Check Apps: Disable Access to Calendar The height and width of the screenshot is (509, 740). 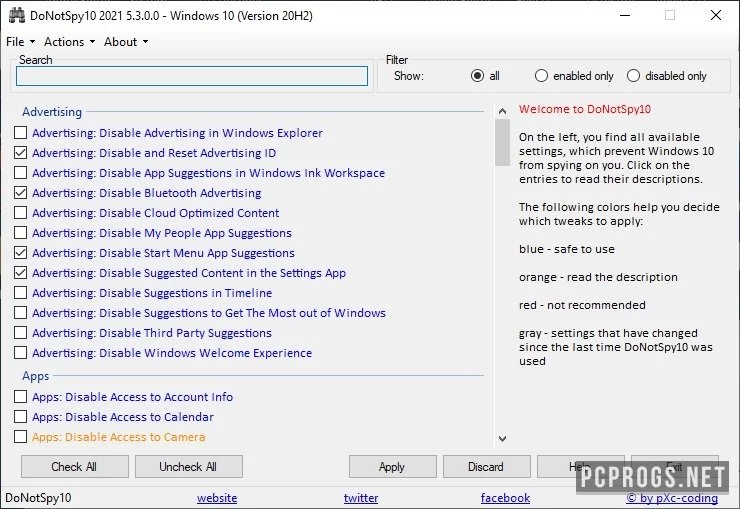pos(20,417)
